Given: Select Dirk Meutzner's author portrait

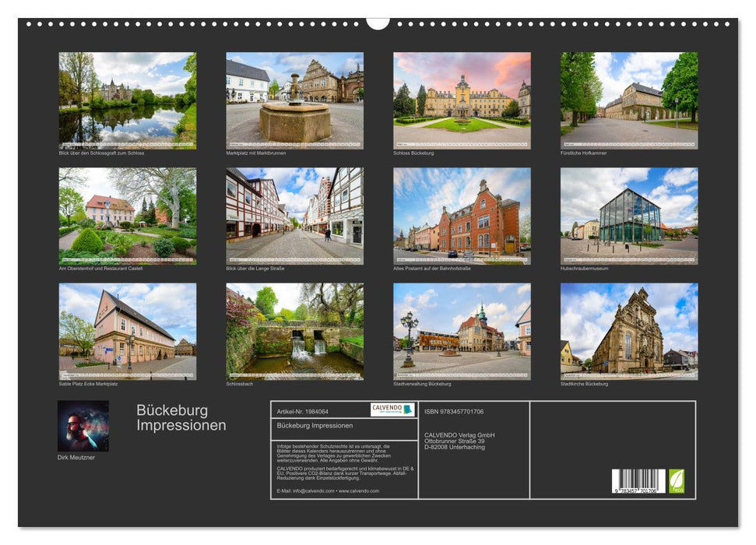Looking at the screenshot, I should click(x=83, y=426).
